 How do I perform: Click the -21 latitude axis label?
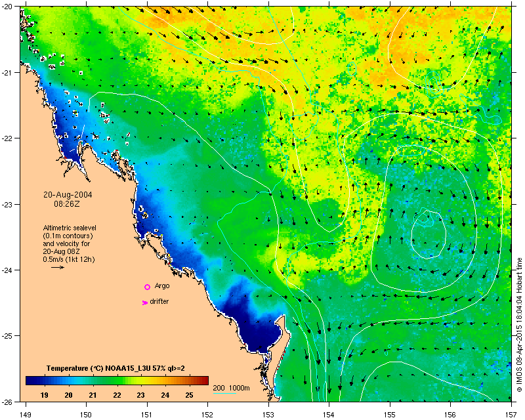(7, 73)
